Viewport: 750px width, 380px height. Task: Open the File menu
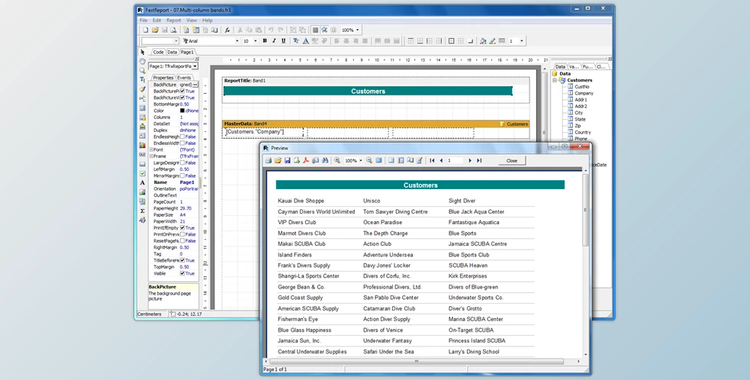[x=143, y=20]
